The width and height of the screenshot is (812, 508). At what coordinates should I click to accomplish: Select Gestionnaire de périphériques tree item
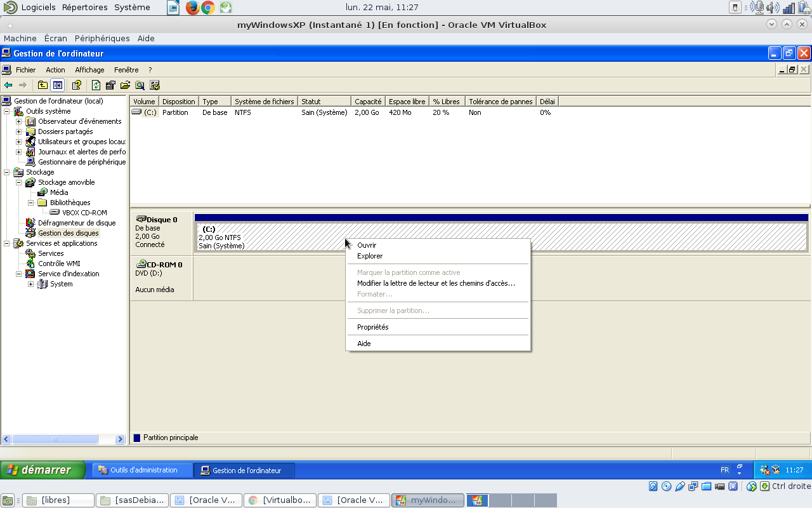(82, 162)
